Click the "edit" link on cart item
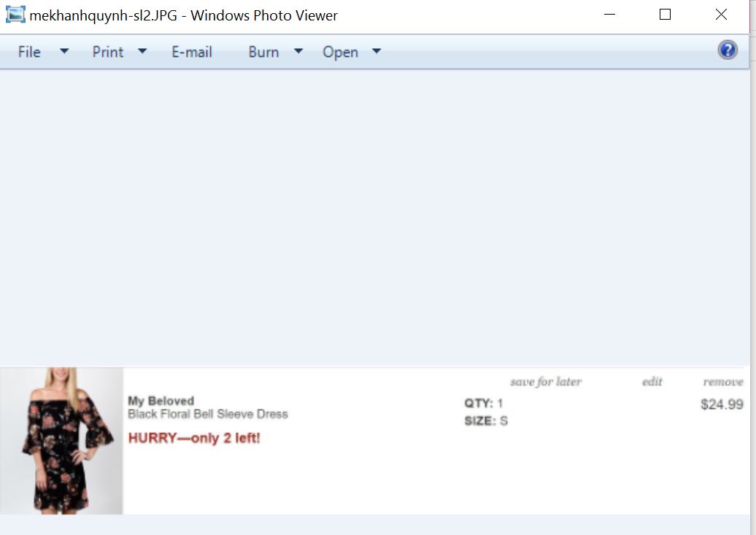Viewport: 756px width, 535px height. coord(652,382)
